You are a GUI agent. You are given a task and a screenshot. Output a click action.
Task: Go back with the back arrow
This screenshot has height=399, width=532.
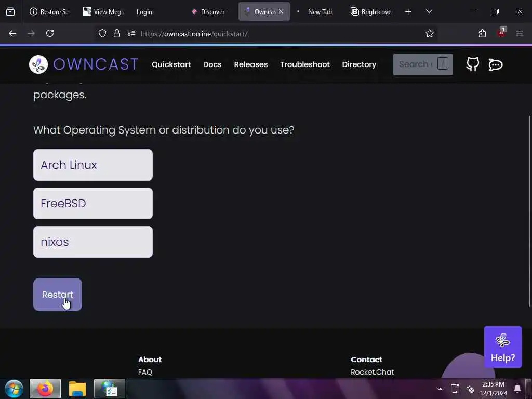12,33
